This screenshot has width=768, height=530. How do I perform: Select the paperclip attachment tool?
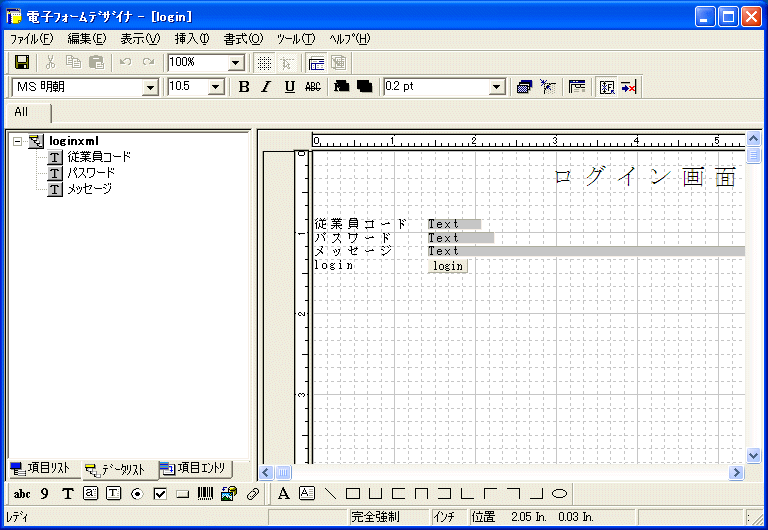coord(252,494)
